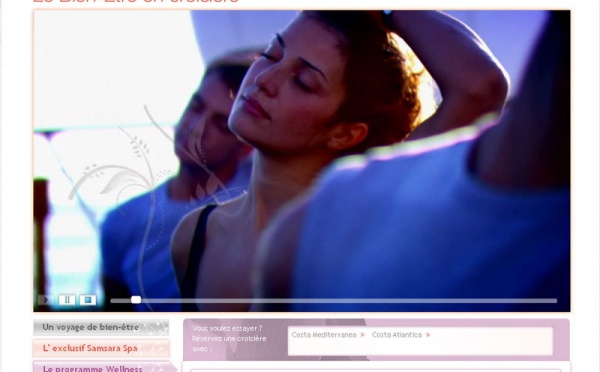Click the sparkle decoration on Samsara tab

(158, 348)
